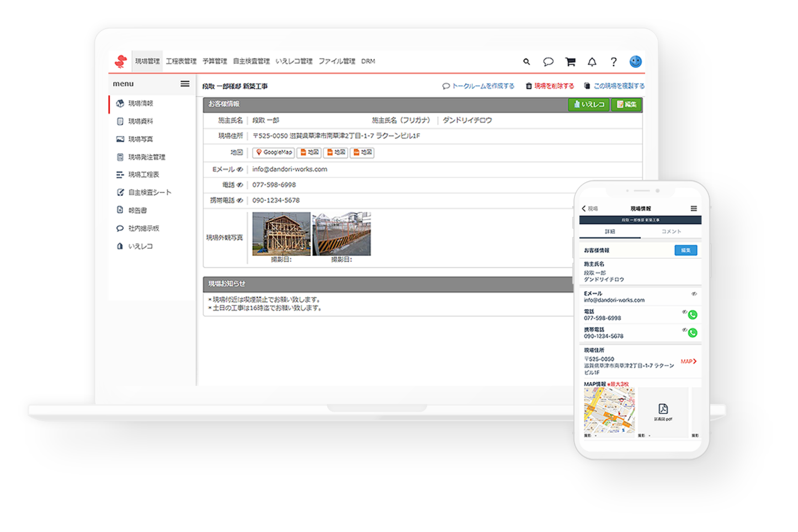Select 現場写真 in the sidebar
This screenshot has height=532, width=798.
pyautogui.click(x=140, y=139)
